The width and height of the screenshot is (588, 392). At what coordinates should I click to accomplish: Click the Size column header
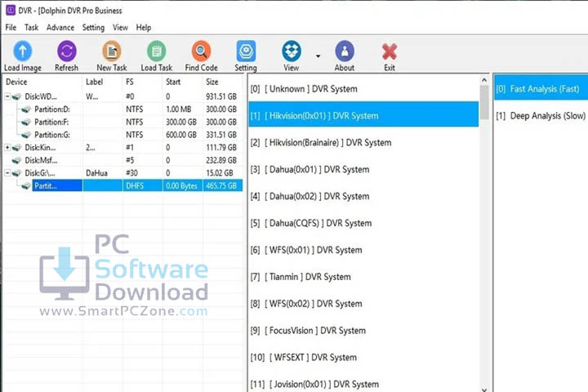tap(222, 82)
